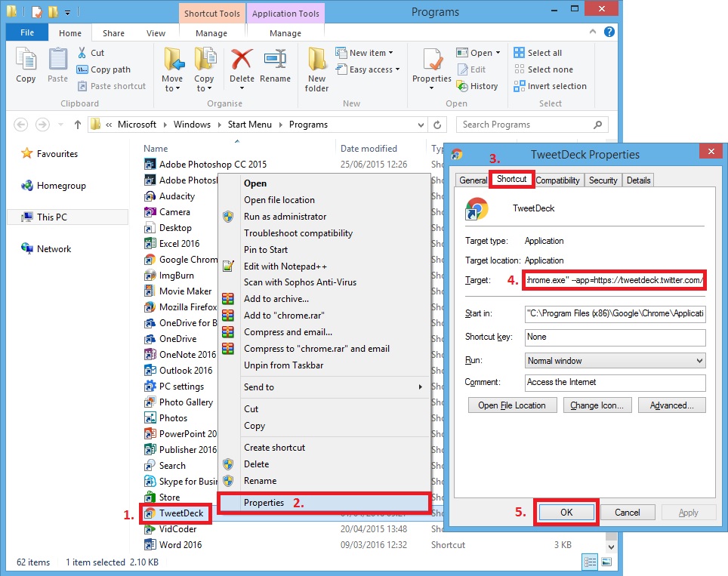Click the Advanced button
The height and width of the screenshot is (576, 728).
click(x=671, y=405)
